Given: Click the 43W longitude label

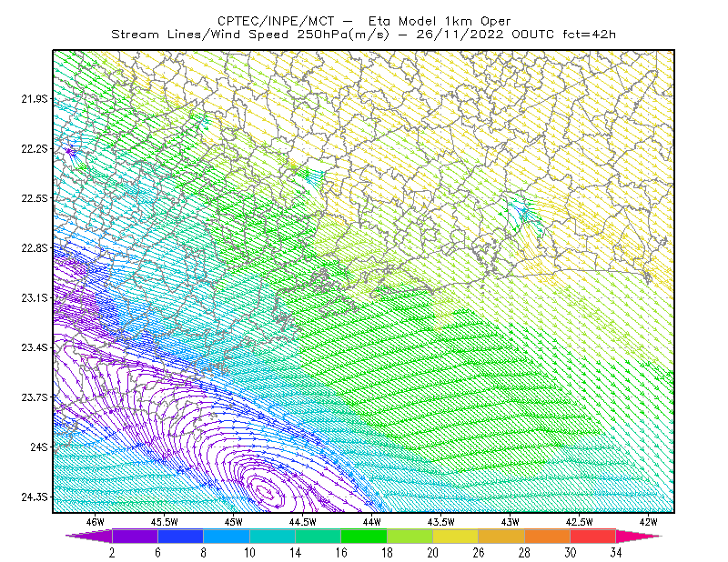Looking at the screenshot, I should pos(511,522).
